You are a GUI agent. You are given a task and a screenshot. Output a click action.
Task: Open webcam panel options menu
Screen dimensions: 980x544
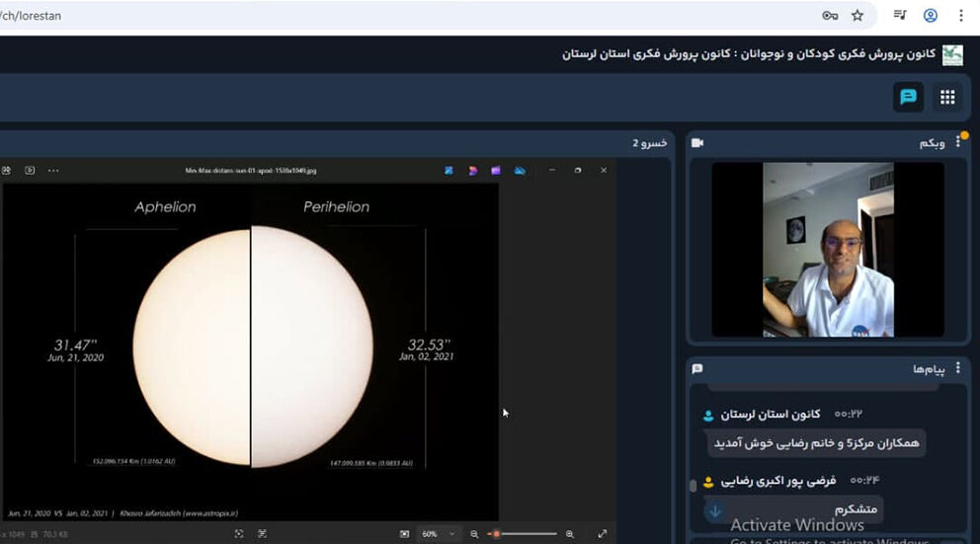(x=957, y=143)
